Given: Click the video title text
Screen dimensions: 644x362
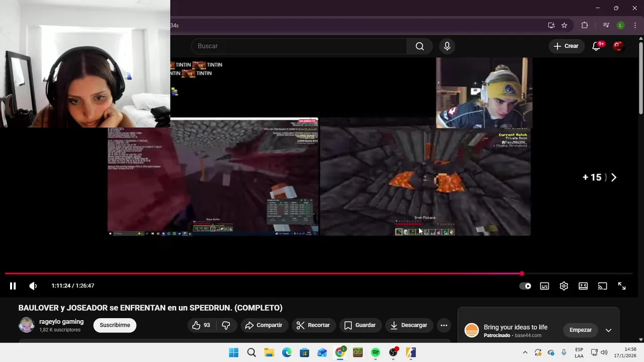Looking at the screenshot, I should (150, 308).
